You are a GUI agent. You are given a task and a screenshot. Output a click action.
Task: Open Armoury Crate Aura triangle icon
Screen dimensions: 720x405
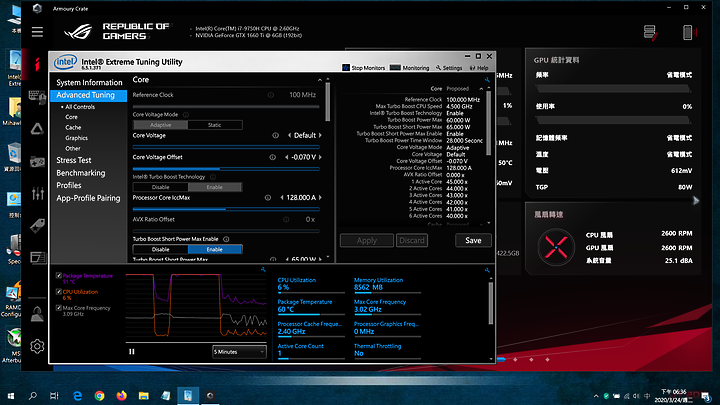tap(37, 129)
